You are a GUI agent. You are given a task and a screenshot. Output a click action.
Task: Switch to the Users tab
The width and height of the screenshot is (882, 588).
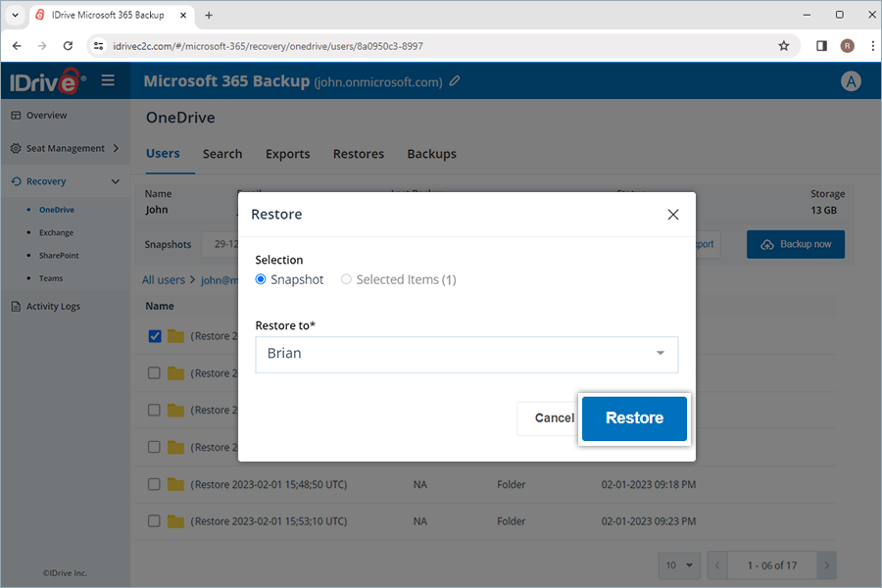[x=163, y=154]
